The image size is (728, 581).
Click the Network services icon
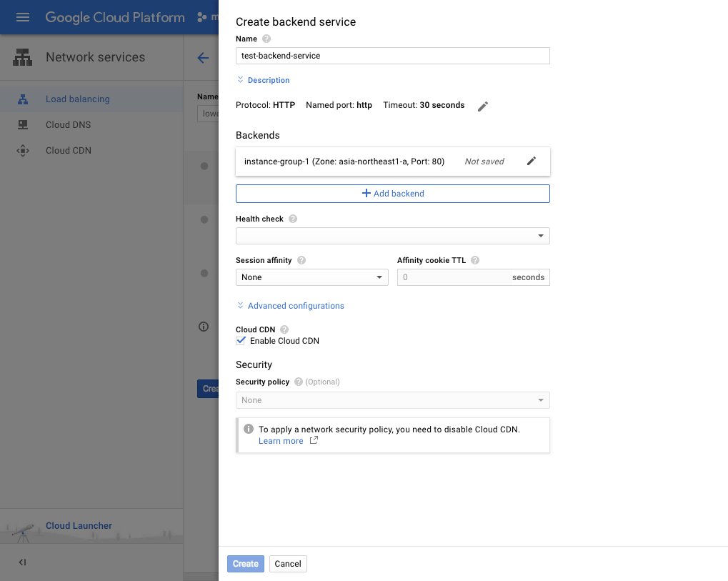22,57
